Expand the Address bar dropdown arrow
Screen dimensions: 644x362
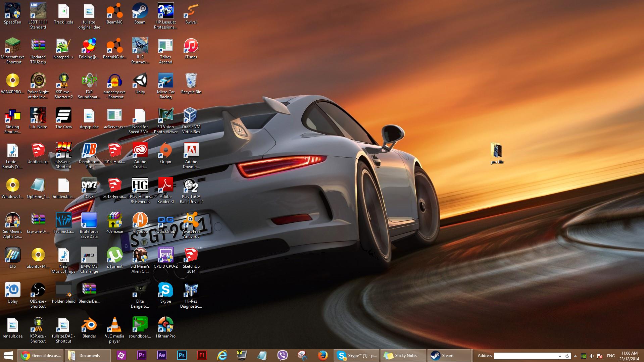point(559,356)
